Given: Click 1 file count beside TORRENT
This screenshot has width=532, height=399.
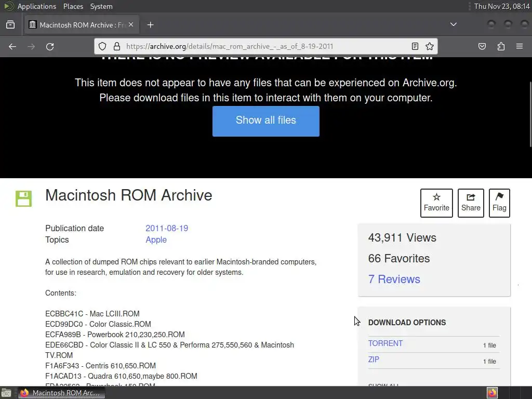Looking at the screenshot, I should (489, 345).
